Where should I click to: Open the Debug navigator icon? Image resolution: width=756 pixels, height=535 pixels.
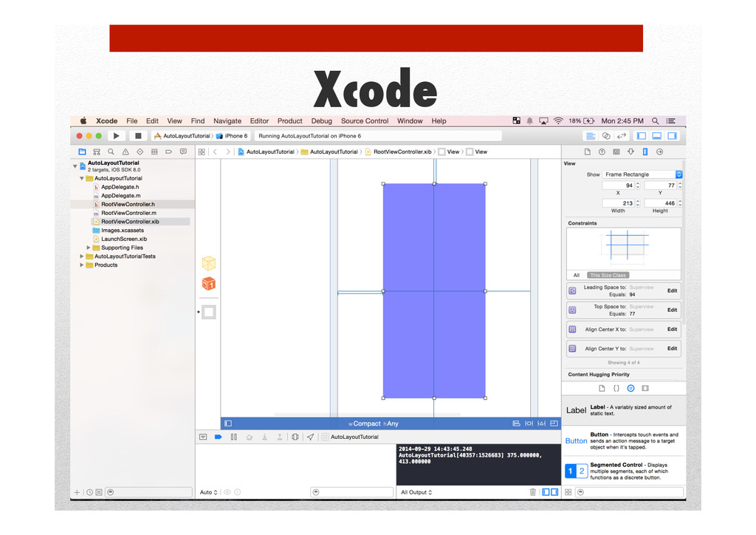coord(154,151)
